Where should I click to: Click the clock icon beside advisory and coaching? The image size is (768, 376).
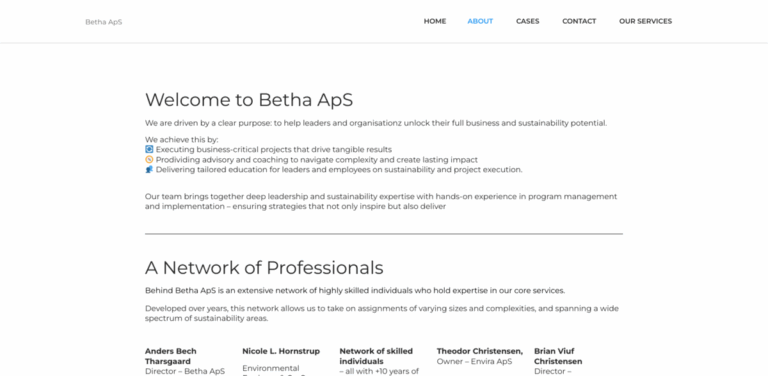coord(149,160)
